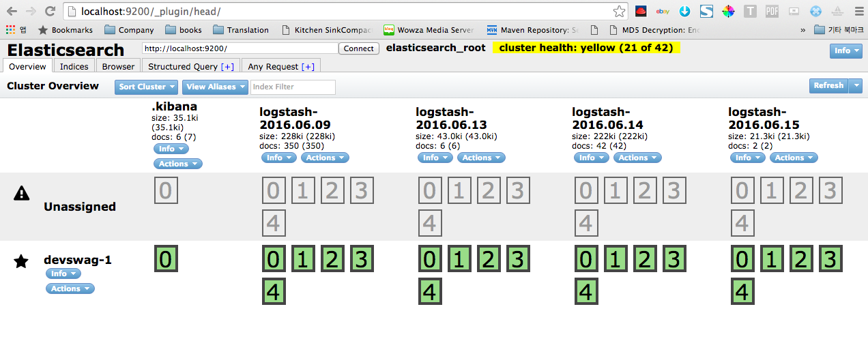The height and width of the screenshot is (354, 868).
Task: Switch to the Browser tab
Action: [x=118, y=66]
